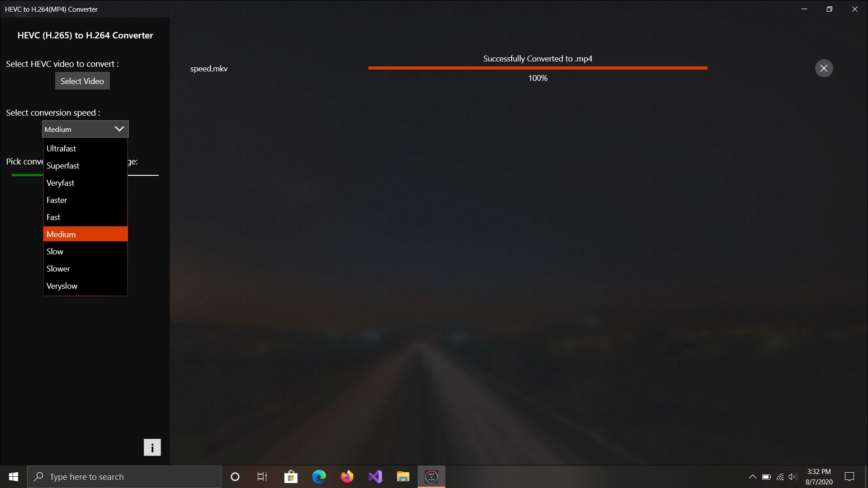Click the orange conversion progress bar
868x488 pixels.
coord(537,67)
